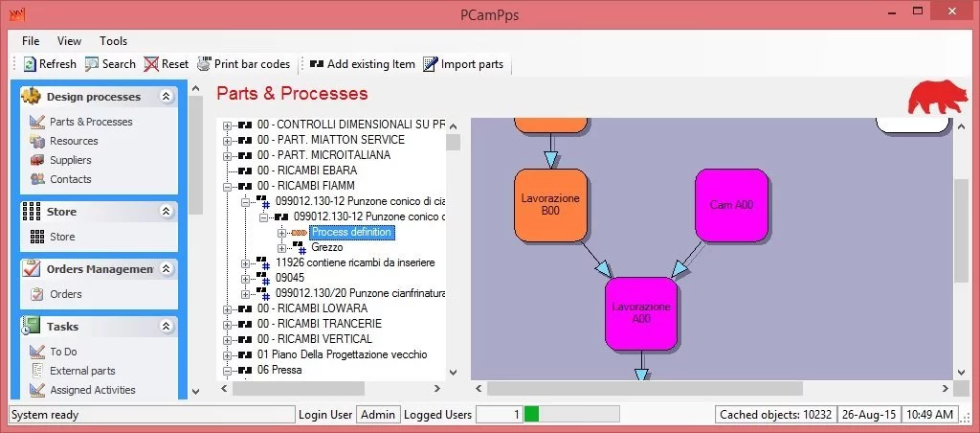
Task: Click the Parts & Processes sidebar icon
Action: click(x=37, y=122)
